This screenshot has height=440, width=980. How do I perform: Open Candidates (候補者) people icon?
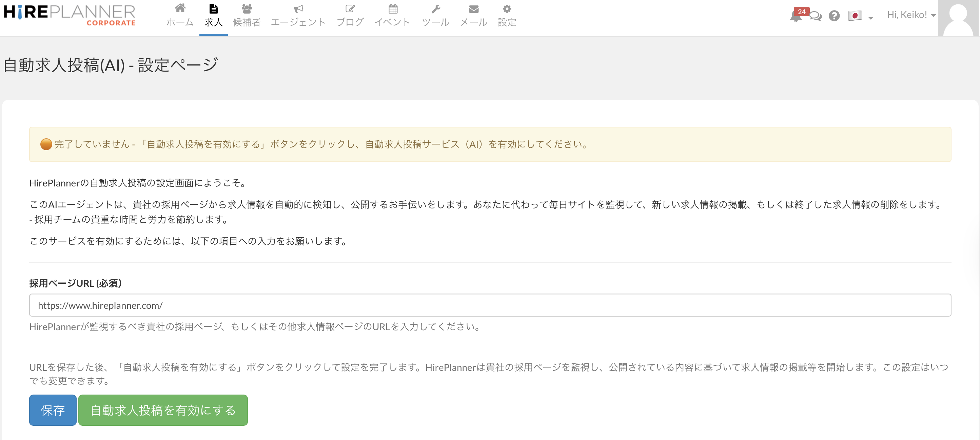coord(247,9)
